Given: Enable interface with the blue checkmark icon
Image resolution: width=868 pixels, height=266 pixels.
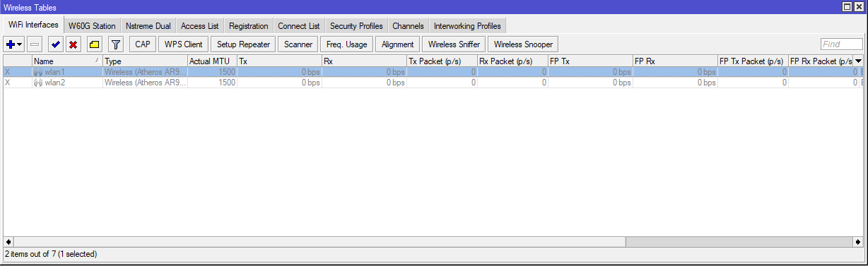Looking at the screenshot, I should tap(55, 44).
